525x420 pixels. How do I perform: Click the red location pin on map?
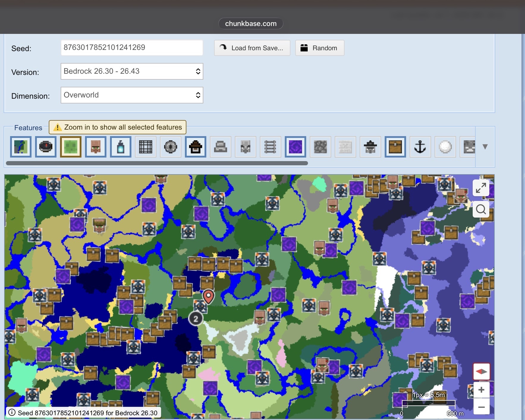[x=208, y=296]
